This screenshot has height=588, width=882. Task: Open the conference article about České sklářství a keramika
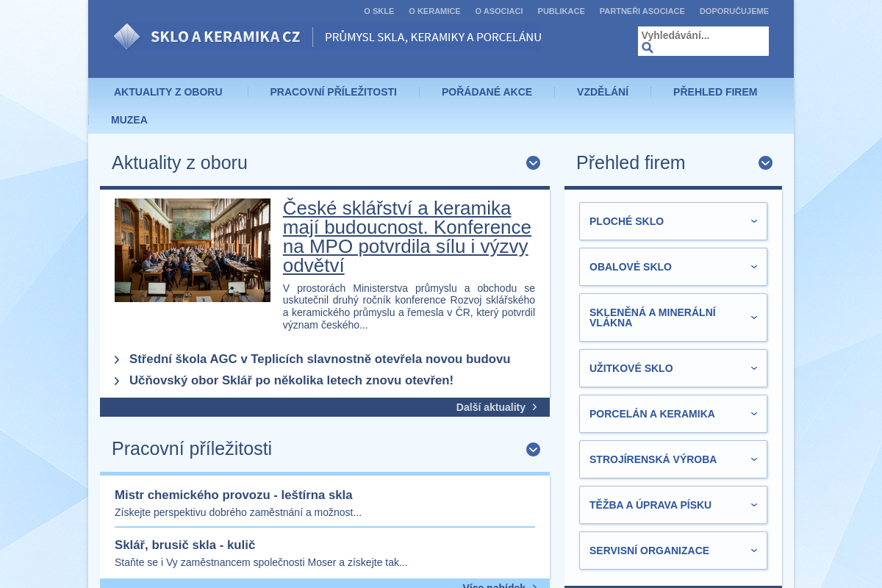tap(406, 237)
